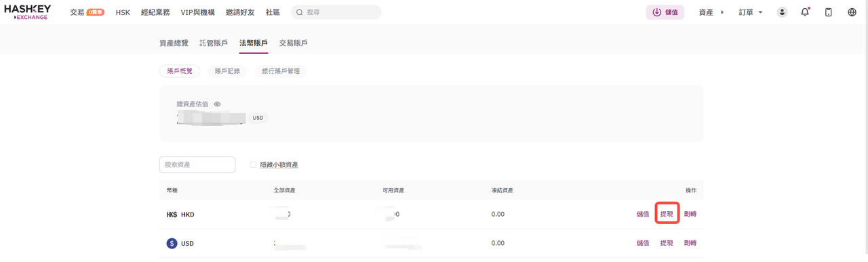Screen dimensions: 868x262
Task: Focus the top search field
Action: [x=336, y=12]
